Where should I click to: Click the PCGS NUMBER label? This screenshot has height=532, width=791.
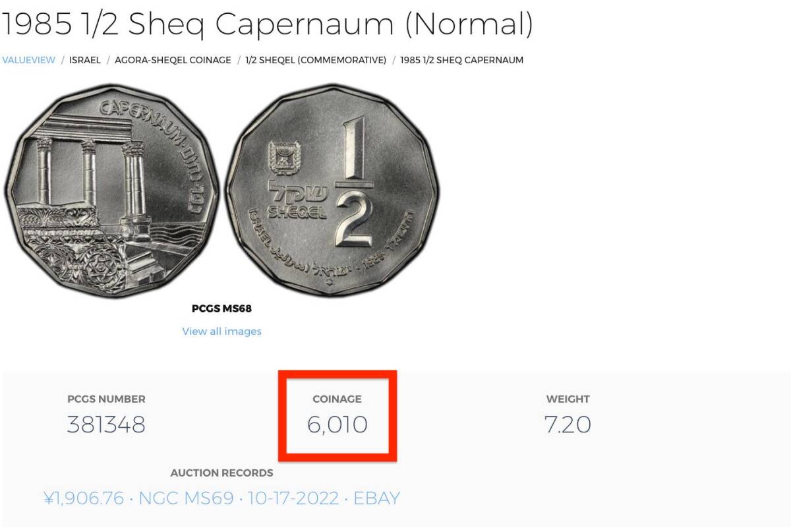pos(106,399)
